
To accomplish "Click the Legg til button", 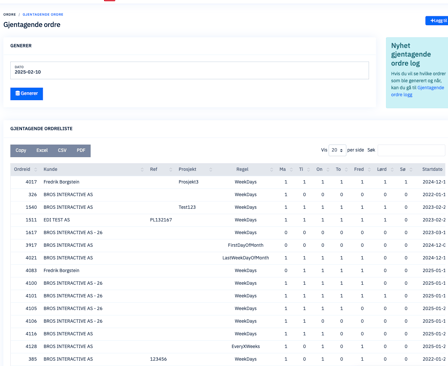I will 437,21.
